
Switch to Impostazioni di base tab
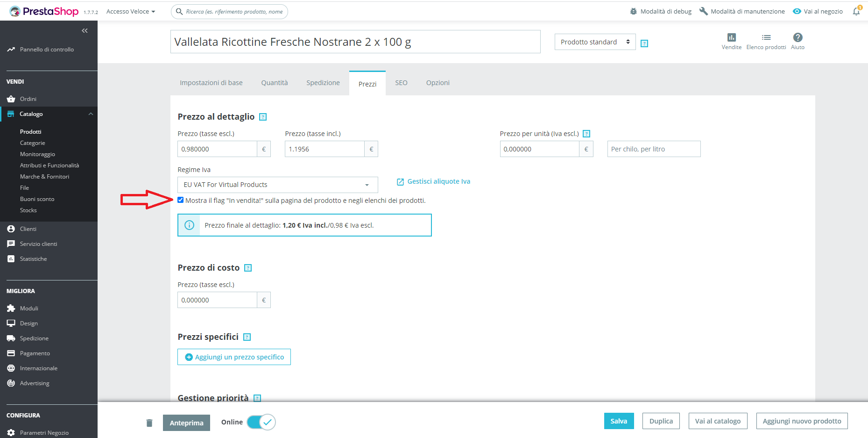(x=212, y=83)
